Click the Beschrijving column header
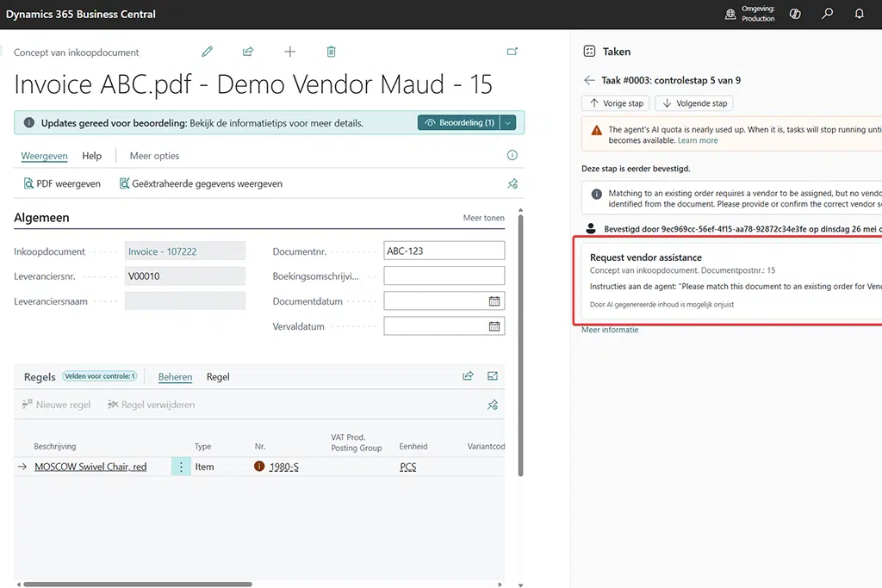The image size is (882, 588). tap(54, 446)
